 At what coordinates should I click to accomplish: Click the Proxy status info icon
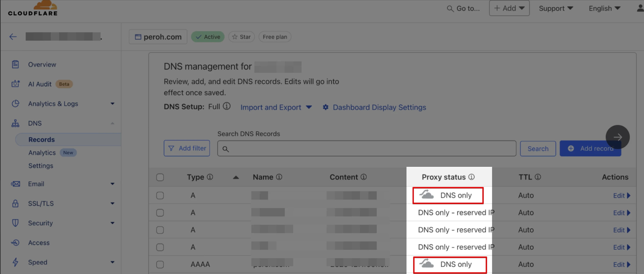[x=471, y=177]
